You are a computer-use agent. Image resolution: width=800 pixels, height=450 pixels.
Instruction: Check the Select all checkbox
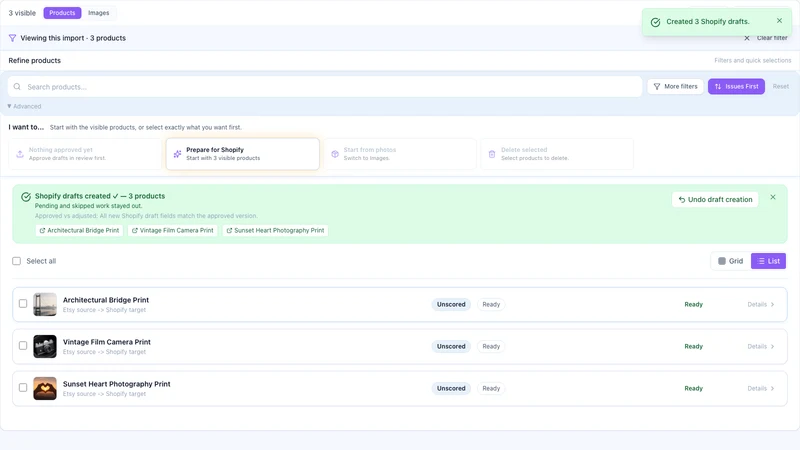pos(16,261)
